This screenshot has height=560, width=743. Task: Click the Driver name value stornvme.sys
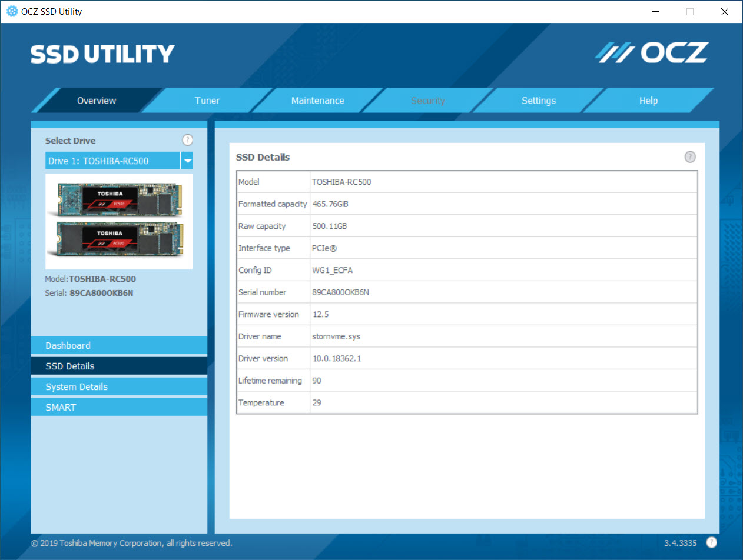336,336
